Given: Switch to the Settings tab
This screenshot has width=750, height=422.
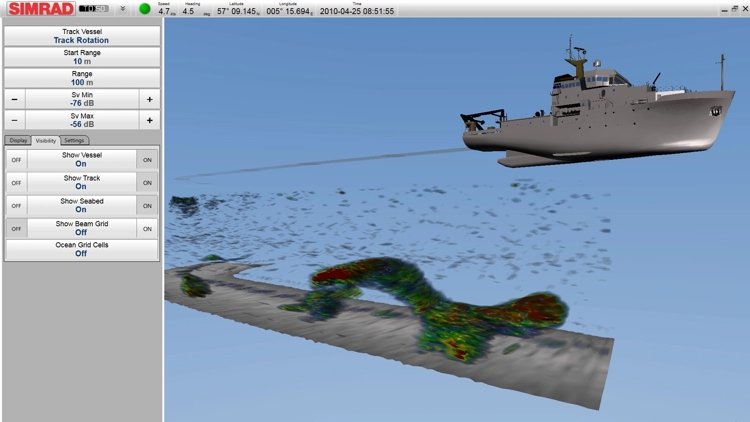Looking at the screenshot, I should pos(75,141).
